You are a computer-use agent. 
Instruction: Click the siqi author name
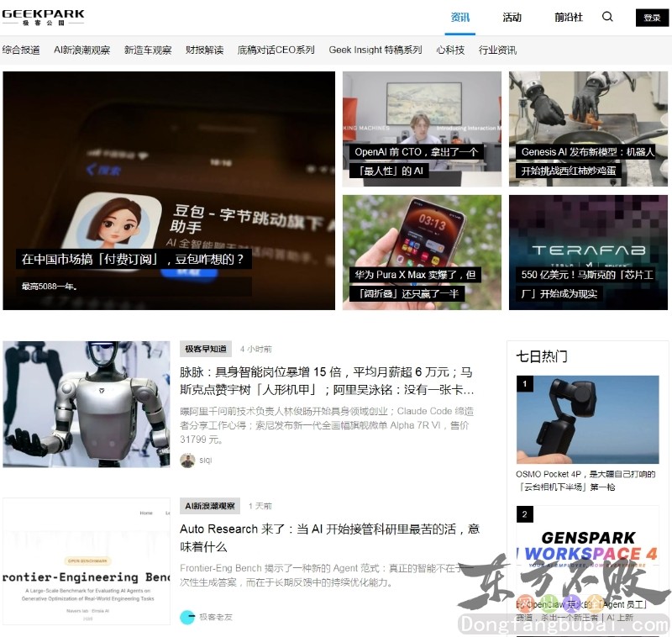206,460
